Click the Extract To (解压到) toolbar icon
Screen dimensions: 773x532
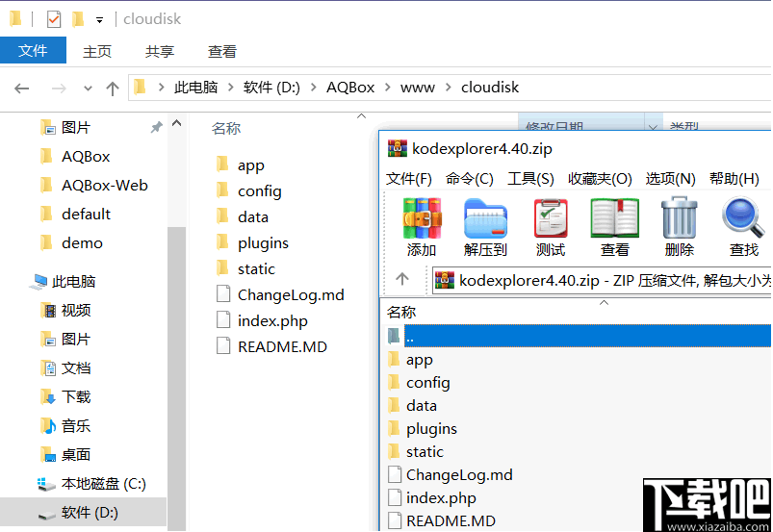pos(485,218)
